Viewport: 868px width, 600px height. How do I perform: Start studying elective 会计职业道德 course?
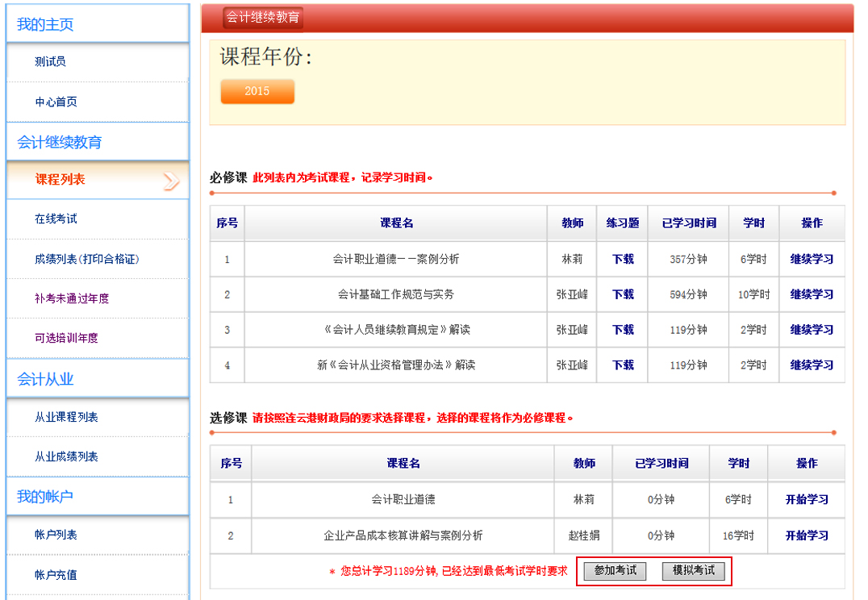(807, 500)
